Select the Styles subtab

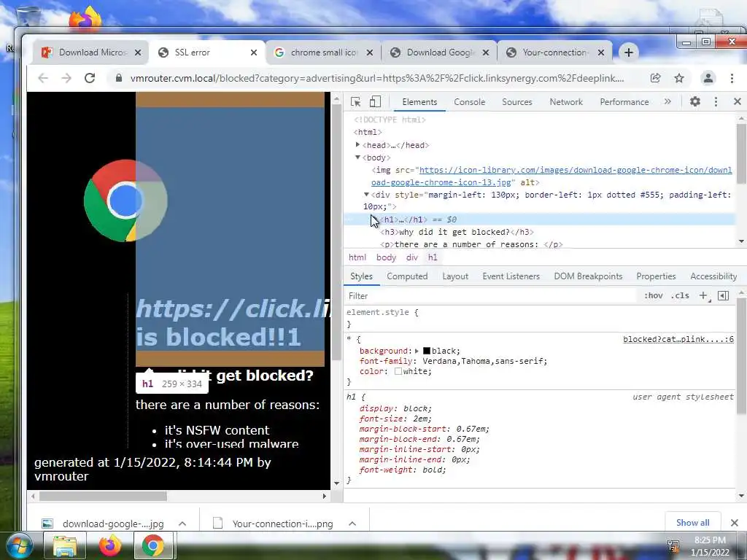coord(361,276)
